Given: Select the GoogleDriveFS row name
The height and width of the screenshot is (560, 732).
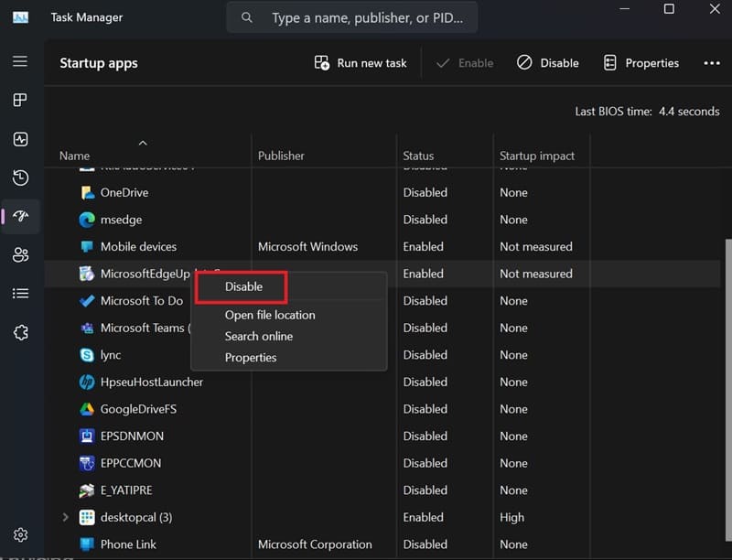Looking at the screenshot, I should point(139,409).
